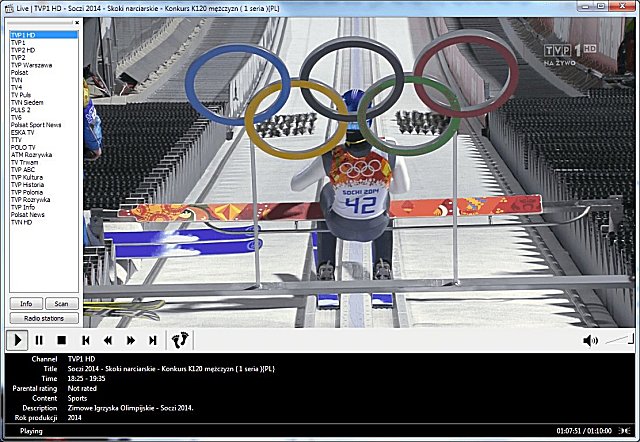Click the status bar icon beside the time
This screenshot has width=640, height=442.
[624, 431]
